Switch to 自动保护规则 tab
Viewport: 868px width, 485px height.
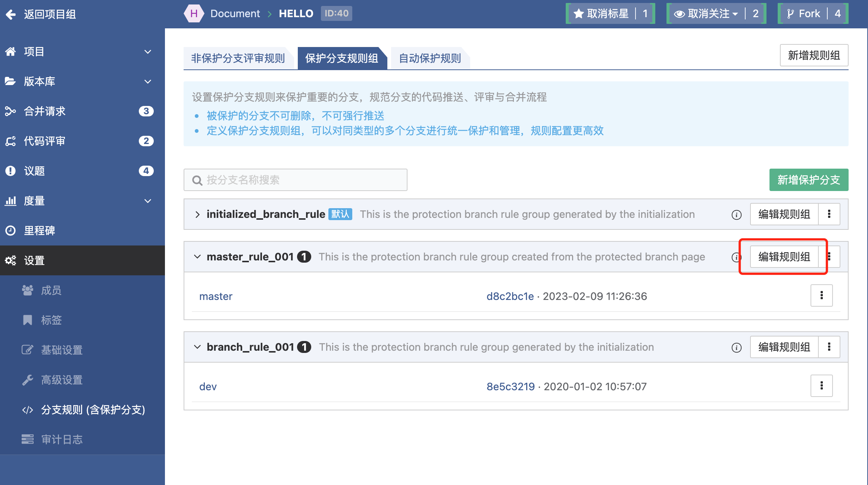click(430, 58)
